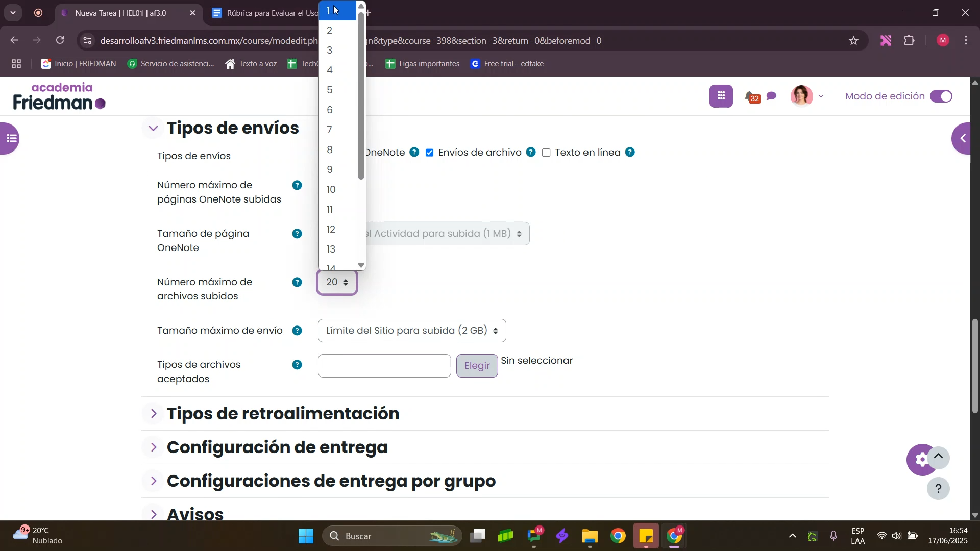
Task: Toggle the Modo de edición switch
Action: coord(941,96)
